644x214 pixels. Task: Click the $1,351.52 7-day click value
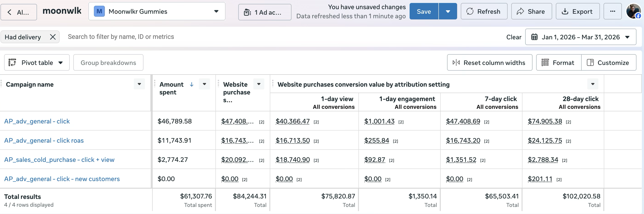[461, 160]
